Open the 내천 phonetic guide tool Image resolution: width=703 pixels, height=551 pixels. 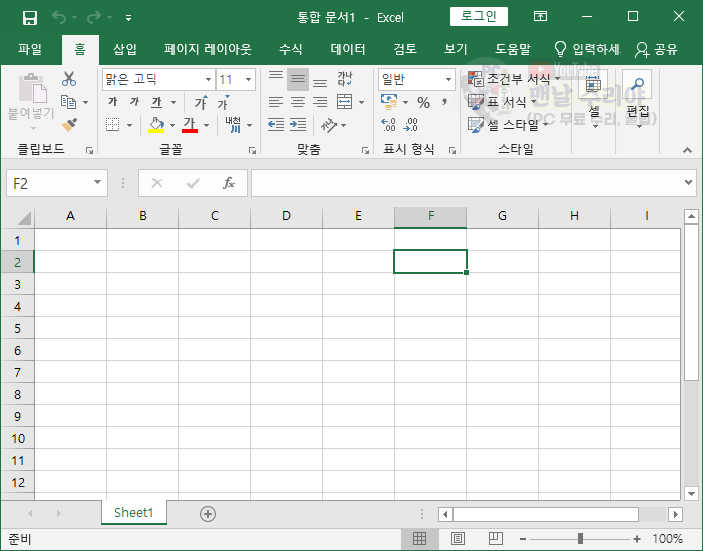pos(233,125)
